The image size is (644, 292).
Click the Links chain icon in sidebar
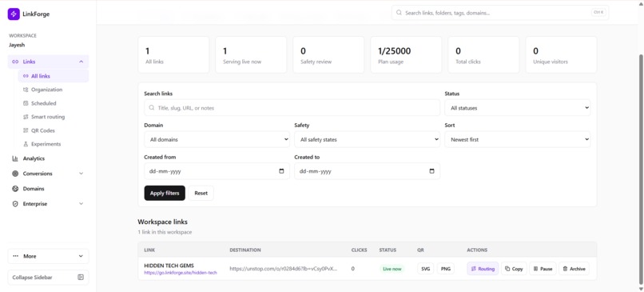coord(15,62)
